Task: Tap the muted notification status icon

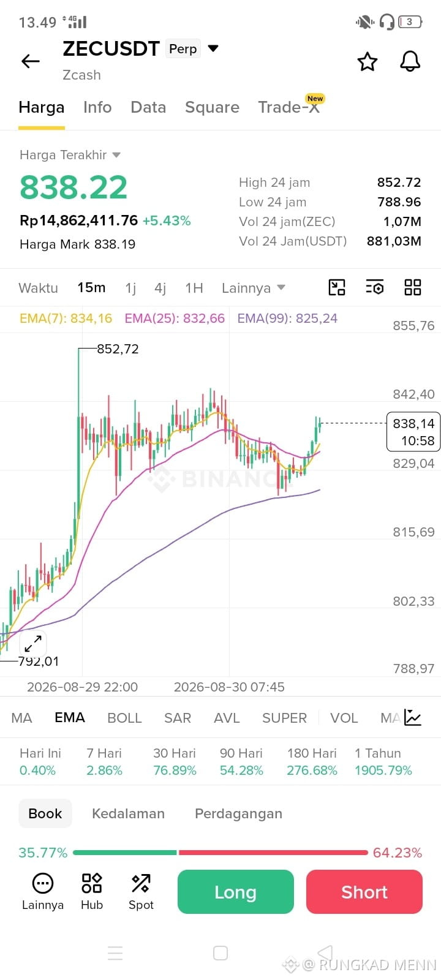Action: 364,22
